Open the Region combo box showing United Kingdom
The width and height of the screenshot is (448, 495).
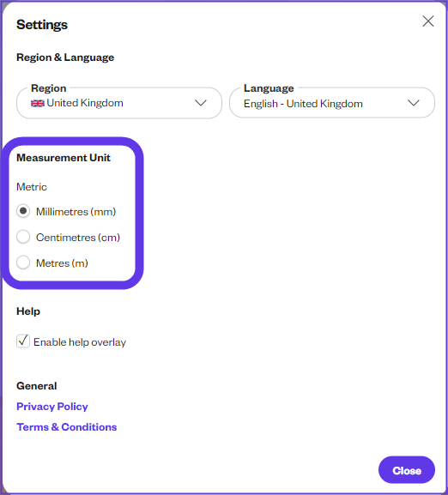click(x=119, y=103)
